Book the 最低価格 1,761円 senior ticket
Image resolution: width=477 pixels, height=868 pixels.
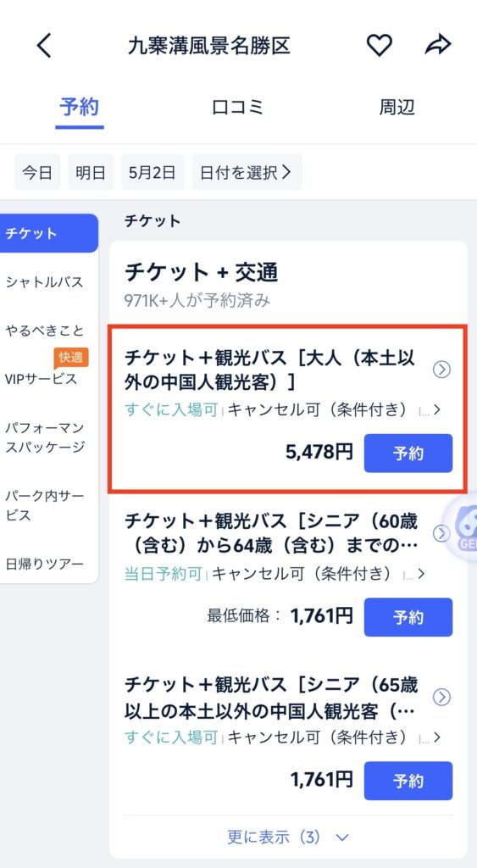(x=408, y=617)
